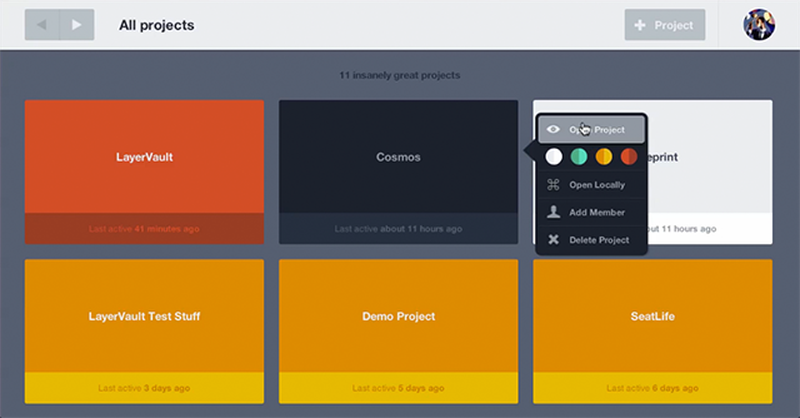Click "Last active 5 days ago" footer
800x418 pixels.
[x=398, y=388]
